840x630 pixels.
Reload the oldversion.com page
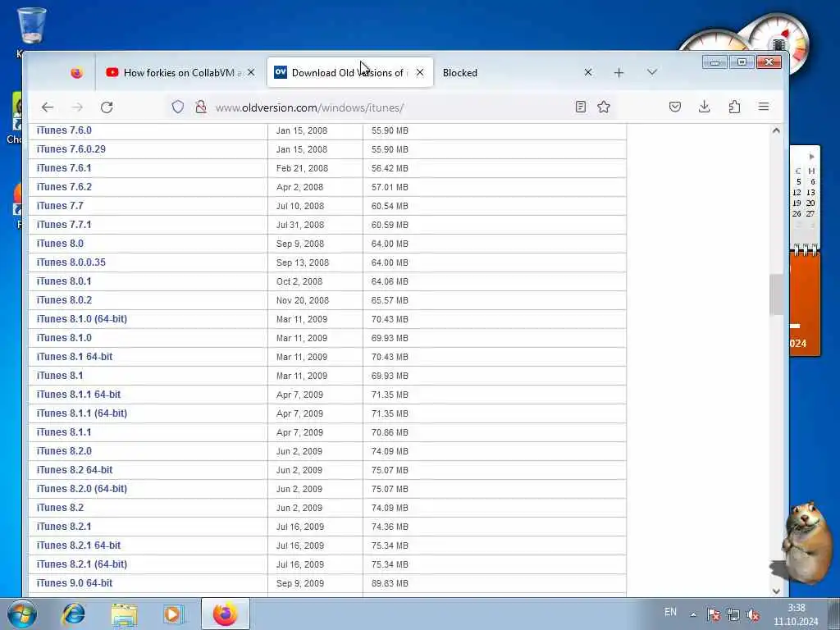107,107
